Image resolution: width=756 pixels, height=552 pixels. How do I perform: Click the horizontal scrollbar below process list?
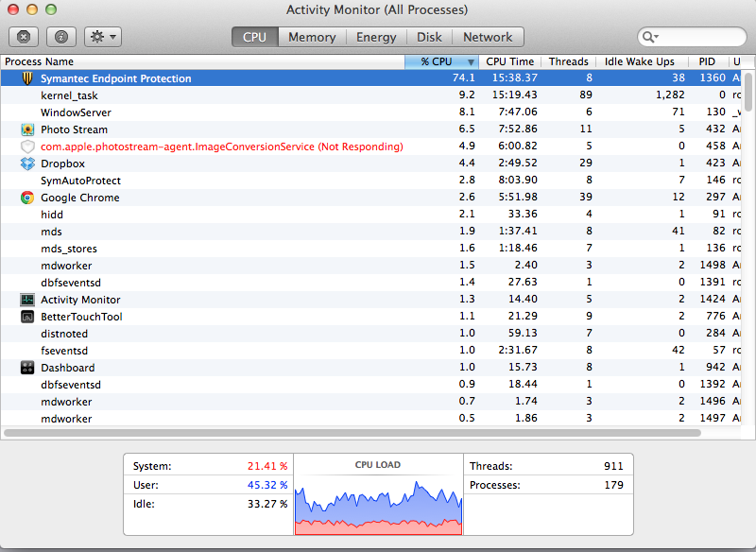pos(352,433)
